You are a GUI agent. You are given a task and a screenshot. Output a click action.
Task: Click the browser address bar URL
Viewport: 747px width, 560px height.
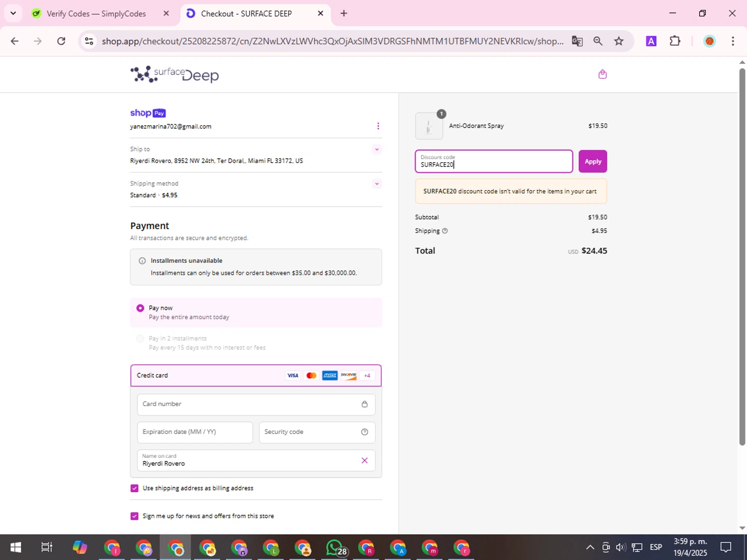pos(333,41)
